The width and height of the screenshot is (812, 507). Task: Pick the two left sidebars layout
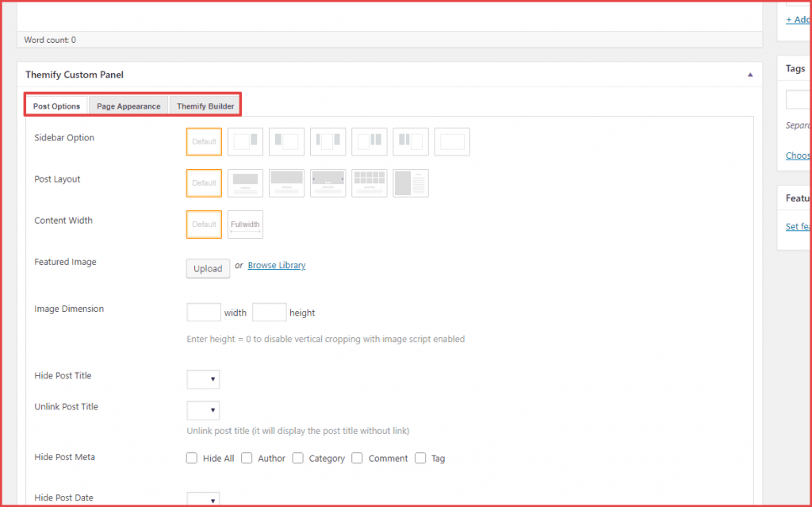411,141
